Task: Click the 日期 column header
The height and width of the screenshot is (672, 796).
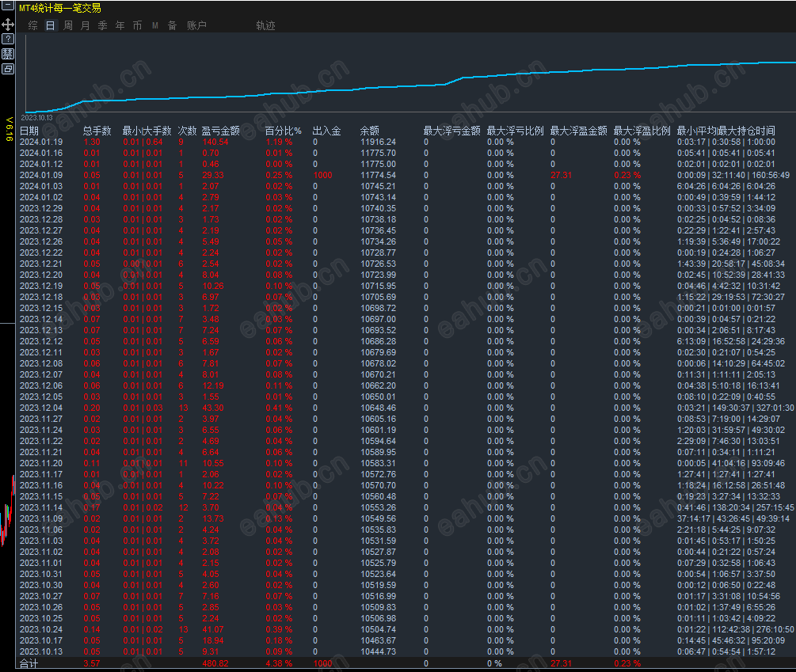Action: coord(29,131)
